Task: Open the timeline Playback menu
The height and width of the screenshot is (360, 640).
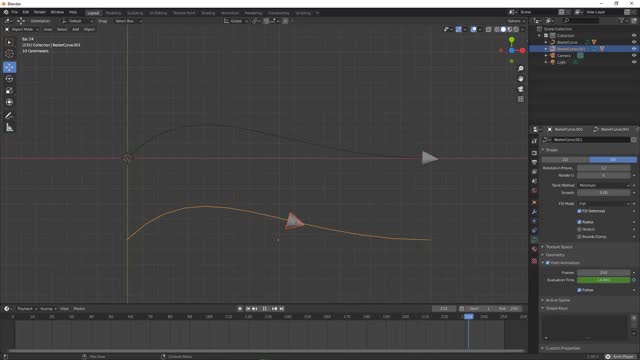Action: pos(27,309)
